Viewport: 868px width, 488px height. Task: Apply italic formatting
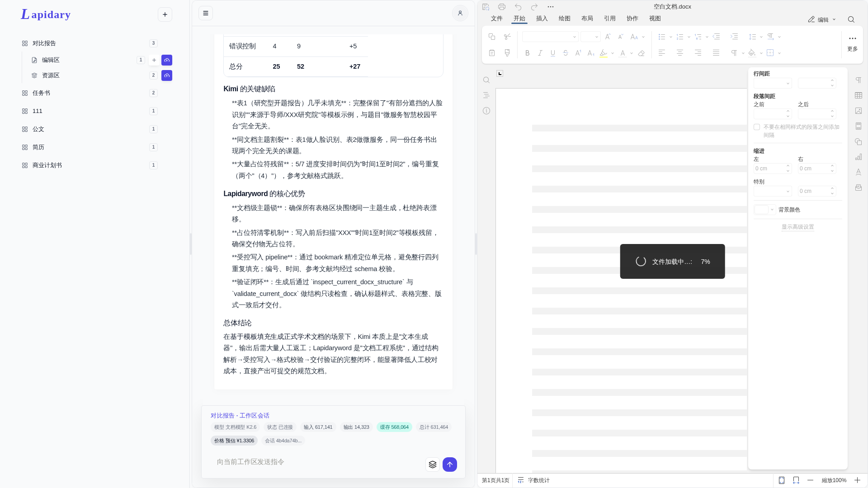click(540, 53)
